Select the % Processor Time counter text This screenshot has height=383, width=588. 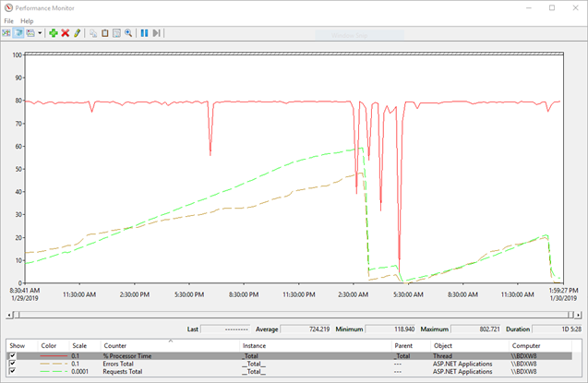point(127,356)
